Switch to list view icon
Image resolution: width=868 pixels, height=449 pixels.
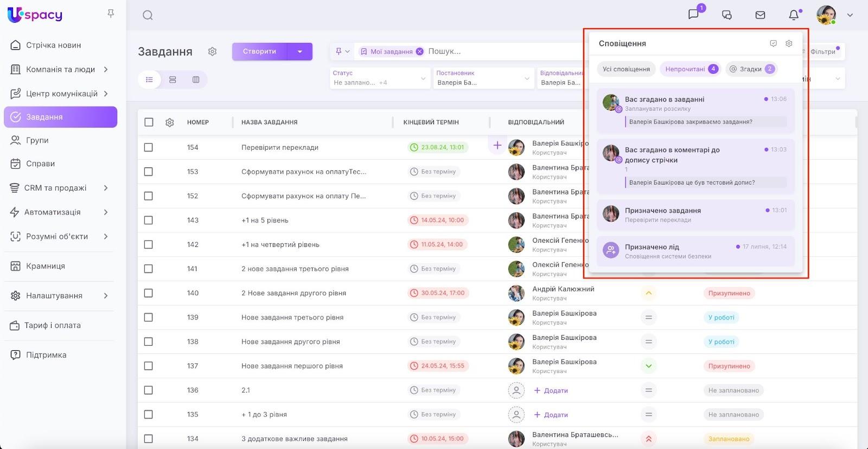click(x=149, y=80)
